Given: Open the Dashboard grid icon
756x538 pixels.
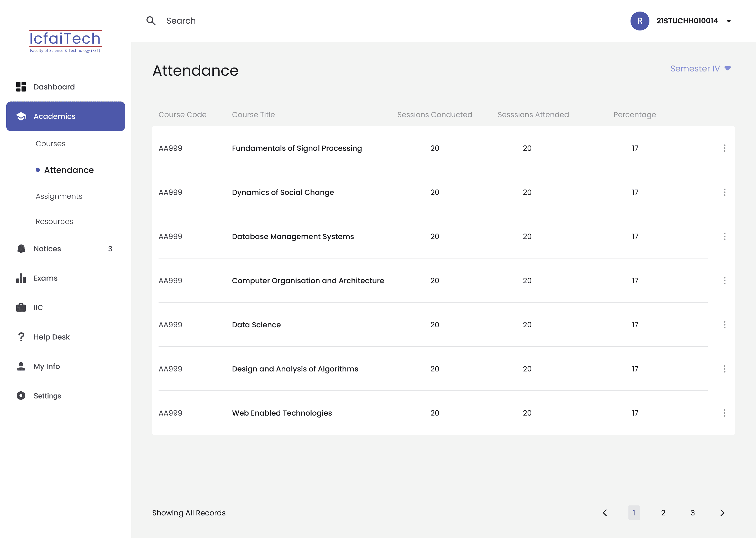Looking at the screenshot, I should pos(21,87).
